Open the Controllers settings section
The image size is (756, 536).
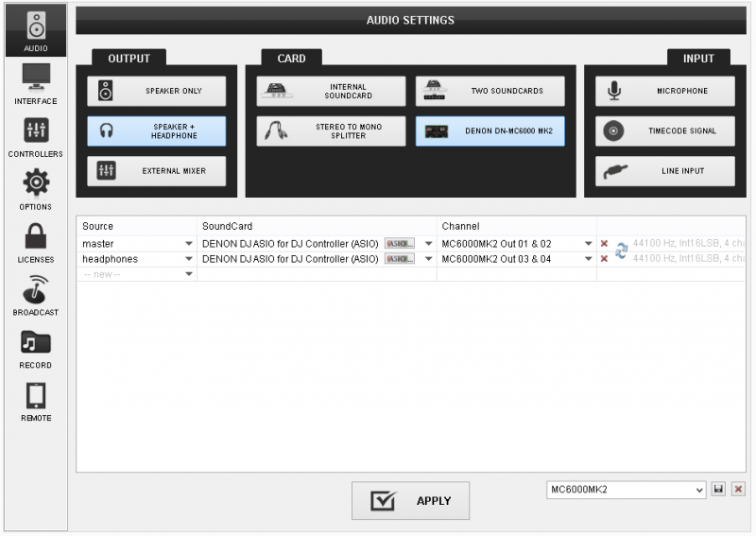point(36,136)
